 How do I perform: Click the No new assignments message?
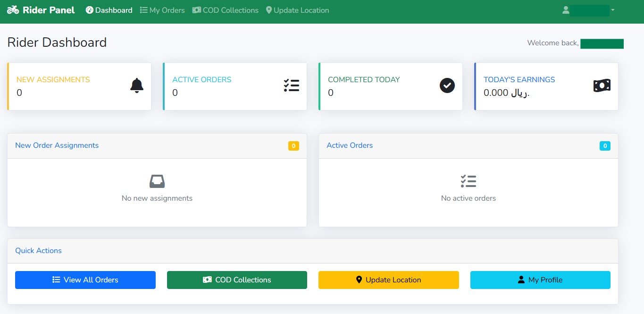pos(157,198)
